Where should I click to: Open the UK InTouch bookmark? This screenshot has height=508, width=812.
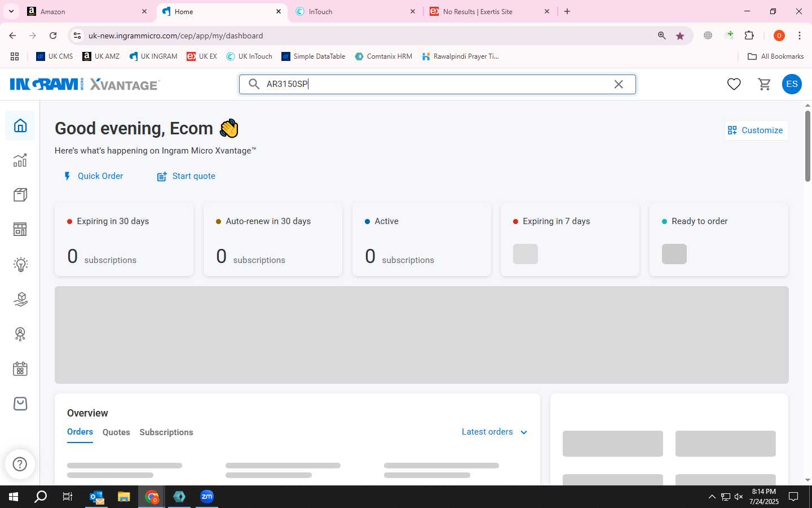point(249,56)
